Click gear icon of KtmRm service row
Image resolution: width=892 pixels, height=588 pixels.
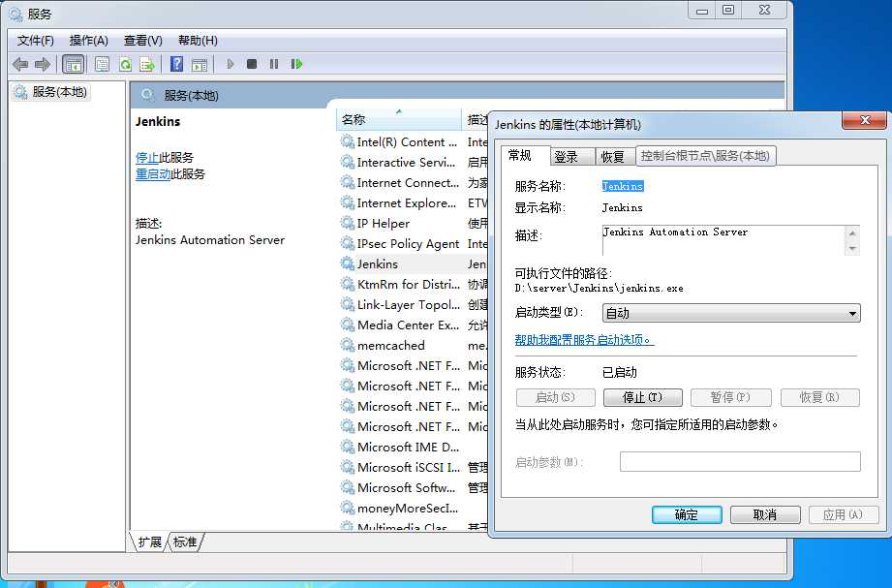347,284
